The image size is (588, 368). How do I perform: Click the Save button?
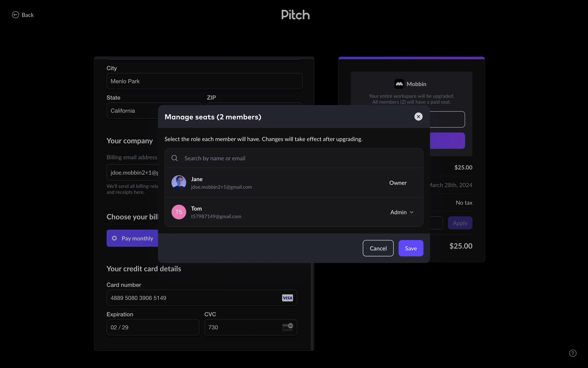click(x=411, y=248)
